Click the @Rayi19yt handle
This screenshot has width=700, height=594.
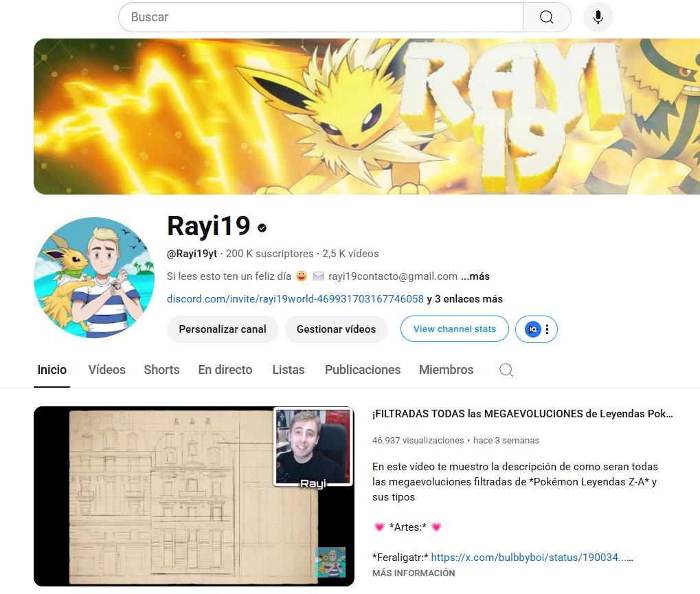click(x=192, y=254)
